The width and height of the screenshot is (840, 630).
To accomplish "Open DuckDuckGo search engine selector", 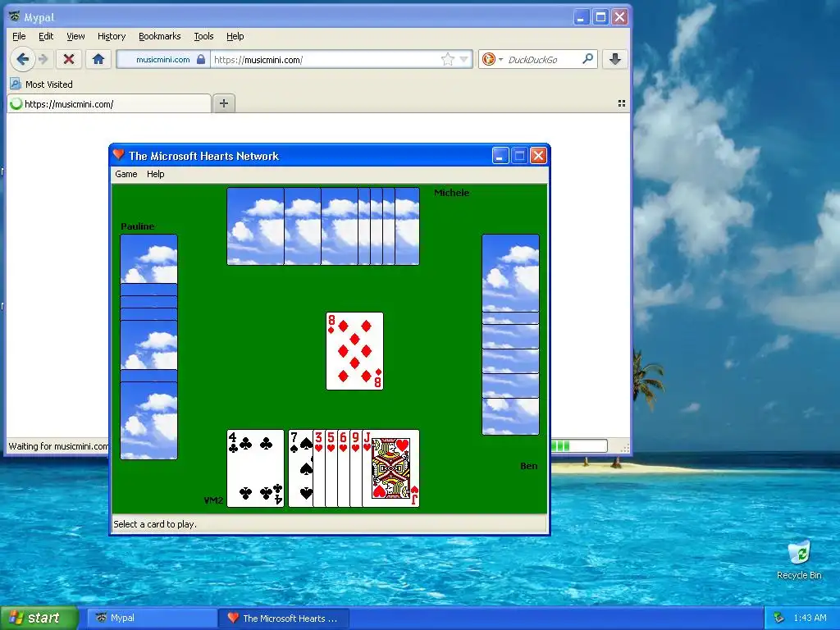I will [x=492, y=59].
